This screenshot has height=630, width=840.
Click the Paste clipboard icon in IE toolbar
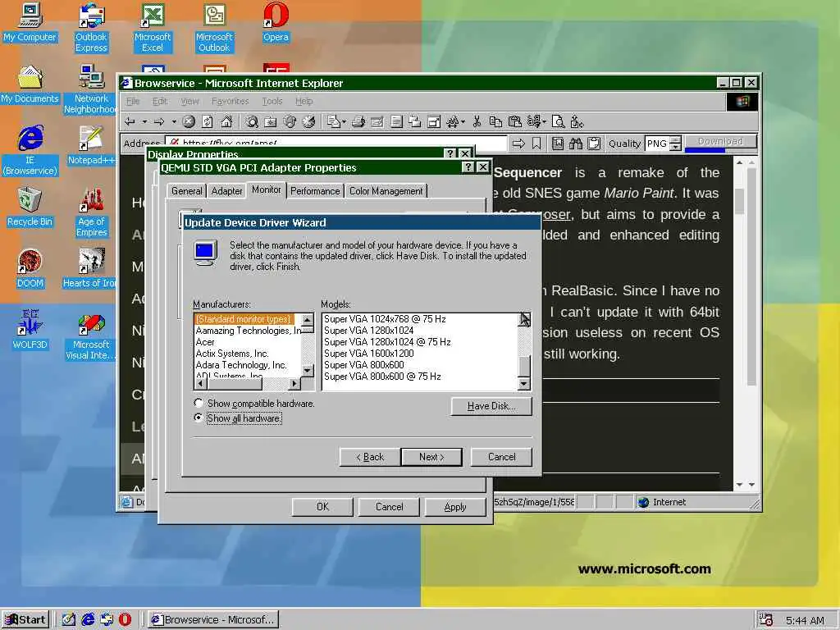click(515, 122)
